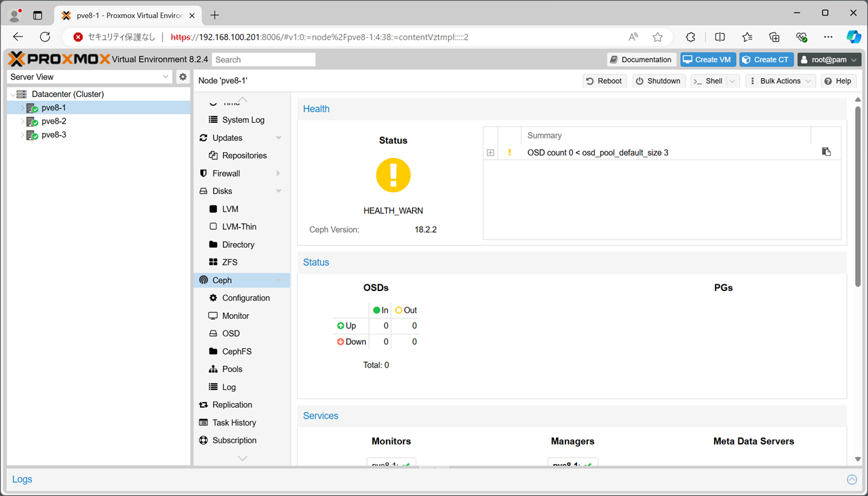Click the gear icon beside Server View

(182, 77)
